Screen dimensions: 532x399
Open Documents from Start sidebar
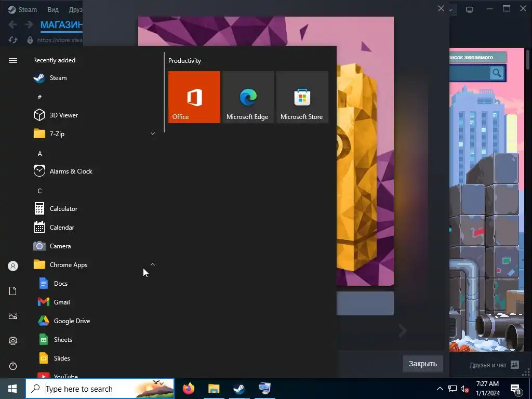(13, 291)
